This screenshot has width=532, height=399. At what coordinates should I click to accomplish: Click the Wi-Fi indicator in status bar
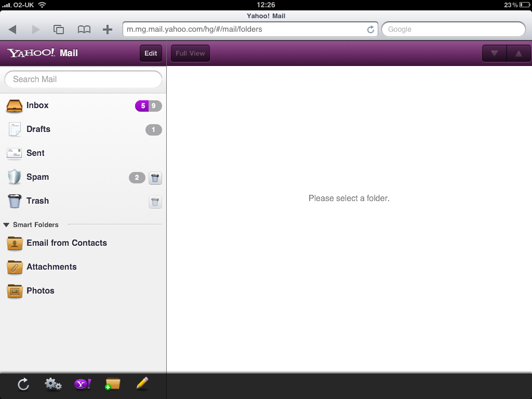click(42, 5)
